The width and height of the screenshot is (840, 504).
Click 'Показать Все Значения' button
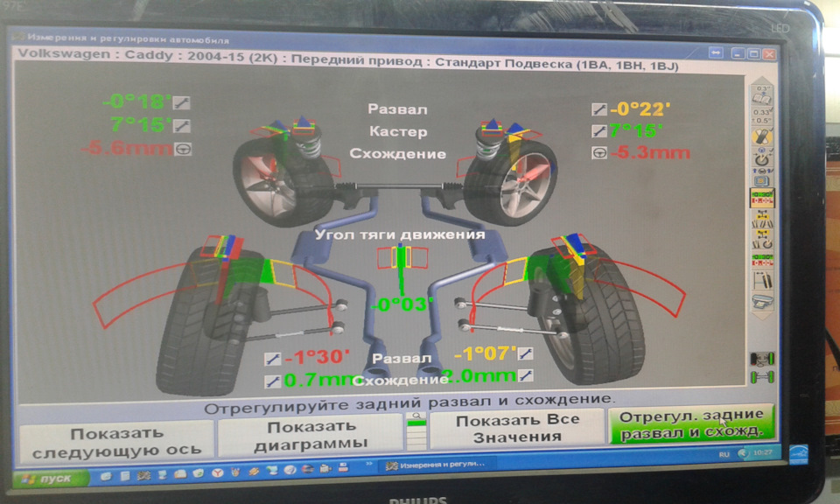point(517,429)
